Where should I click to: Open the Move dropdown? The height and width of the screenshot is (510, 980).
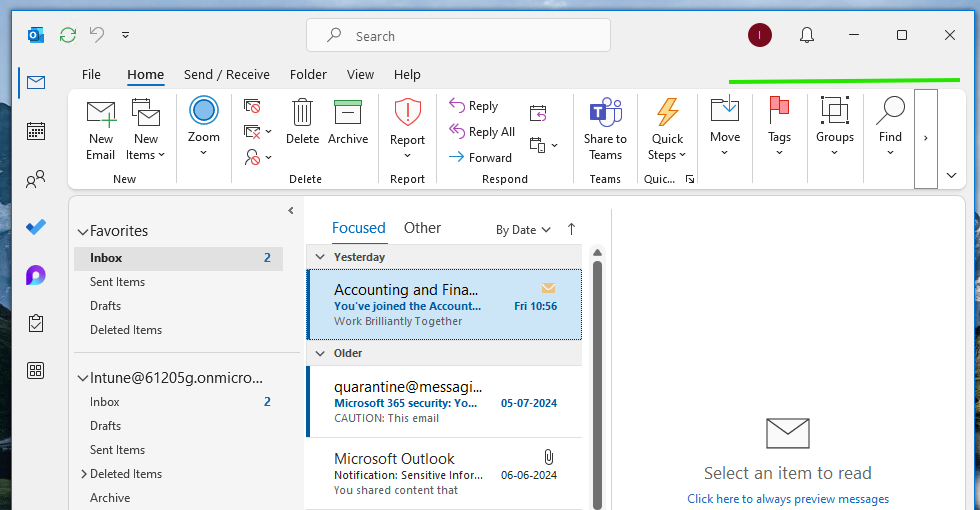(x=725, y=126)
